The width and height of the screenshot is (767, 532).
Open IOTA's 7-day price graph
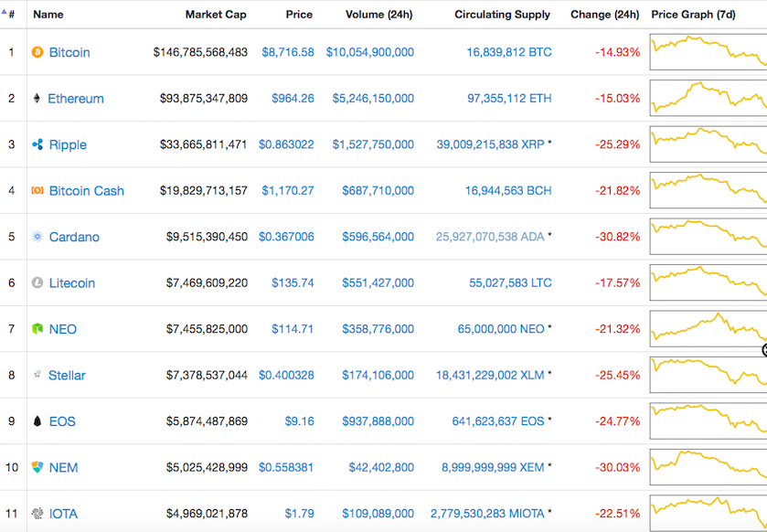(x=708, y=514)
